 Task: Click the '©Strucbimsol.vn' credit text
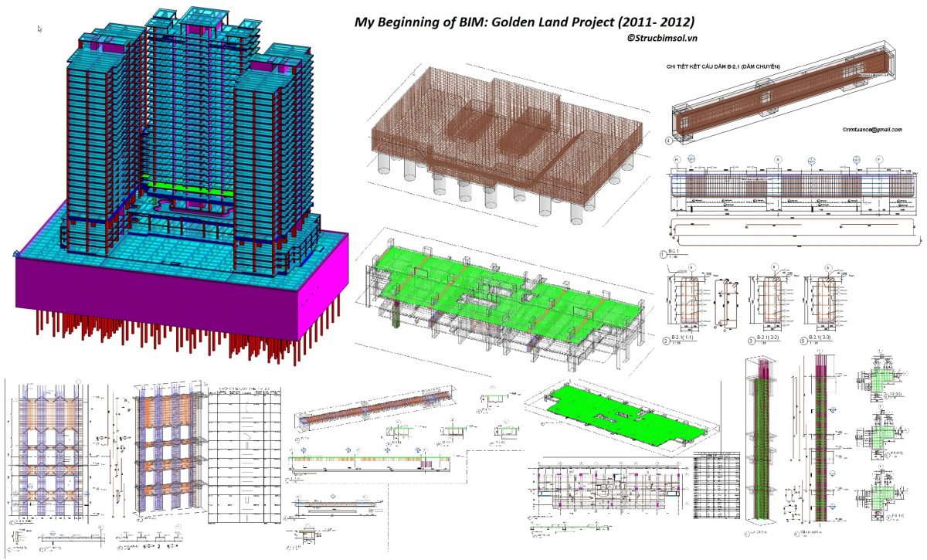[x=663, y=38]
